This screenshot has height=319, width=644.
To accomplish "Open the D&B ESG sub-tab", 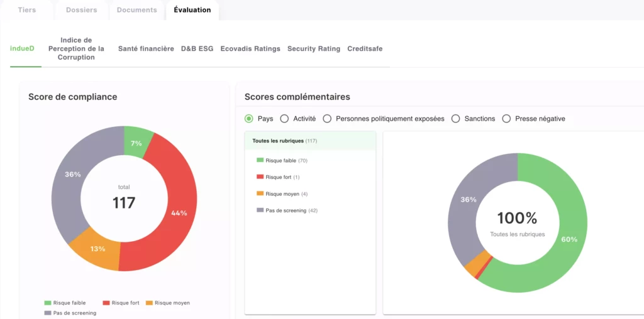I will tap(197, 48).
